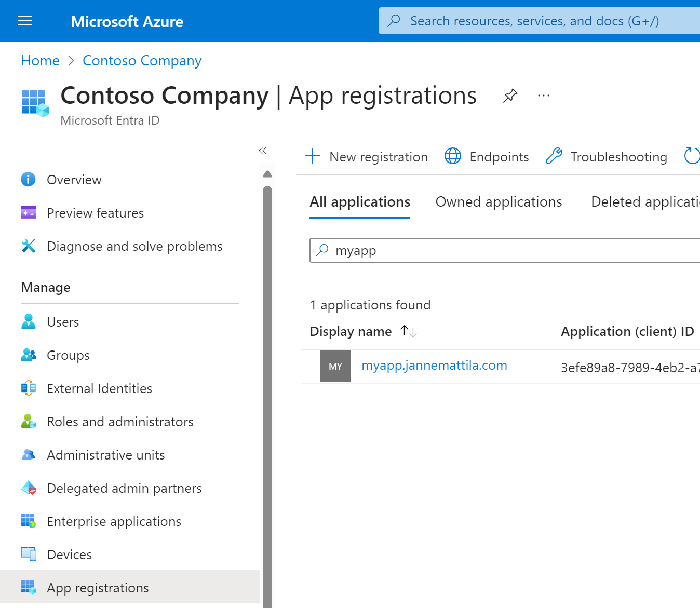Focus the search resources, services, and docs box
This screenshot has width=700, height=608.
pos(540,21)
